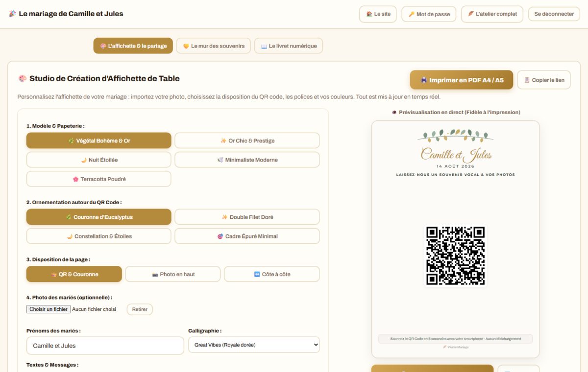
Task: Select the Or Chic & Prestige template
Action: click(247, 140)
